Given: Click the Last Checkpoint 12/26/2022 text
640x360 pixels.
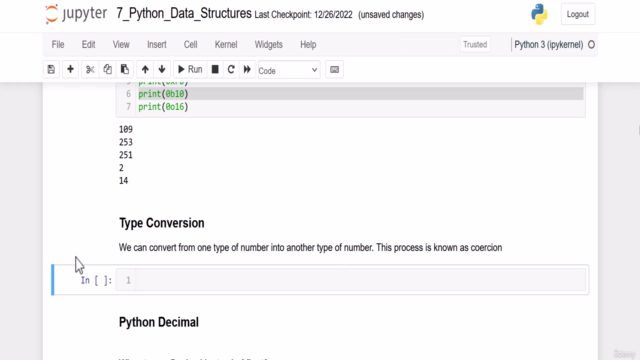Looking at the screenshot, I should 303,15.
